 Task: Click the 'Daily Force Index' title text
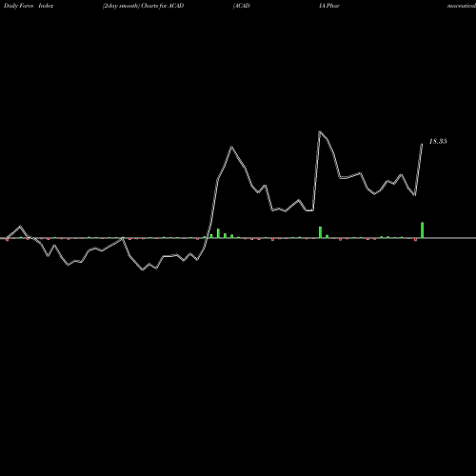coord(29,6)
